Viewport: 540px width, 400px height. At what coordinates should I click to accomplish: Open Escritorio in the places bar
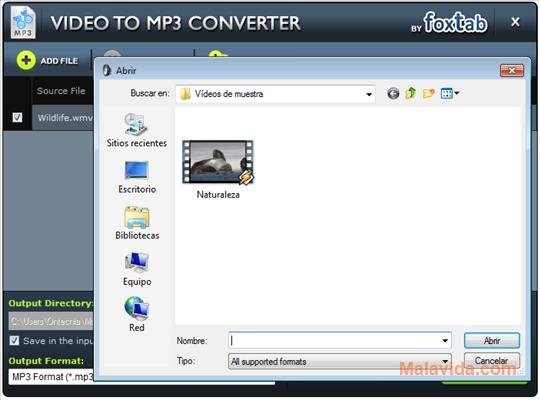(x=137, y=177)
